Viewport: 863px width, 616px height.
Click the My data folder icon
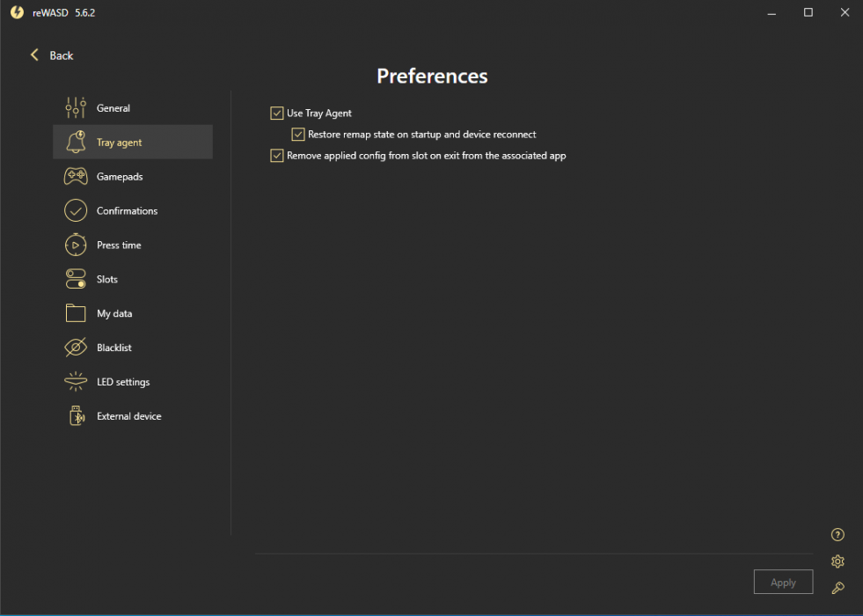(x=76, y=313)
